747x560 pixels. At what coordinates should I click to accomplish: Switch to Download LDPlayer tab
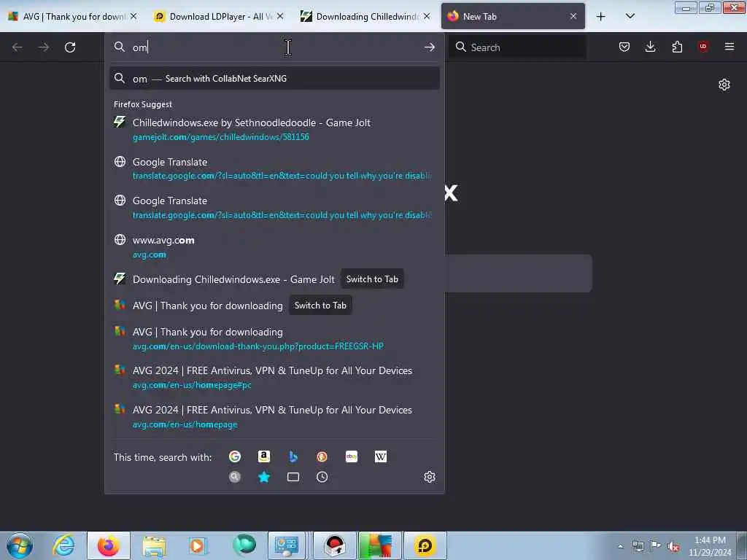(220, 17)
